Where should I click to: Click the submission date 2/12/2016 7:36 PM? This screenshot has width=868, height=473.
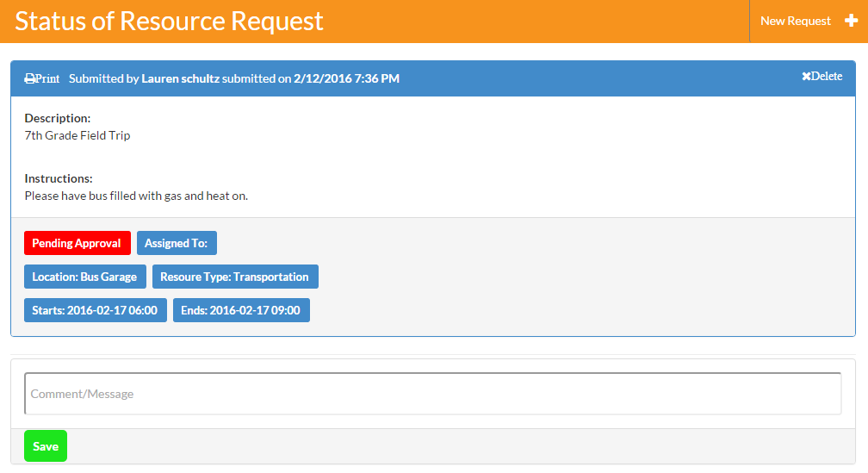346,78
